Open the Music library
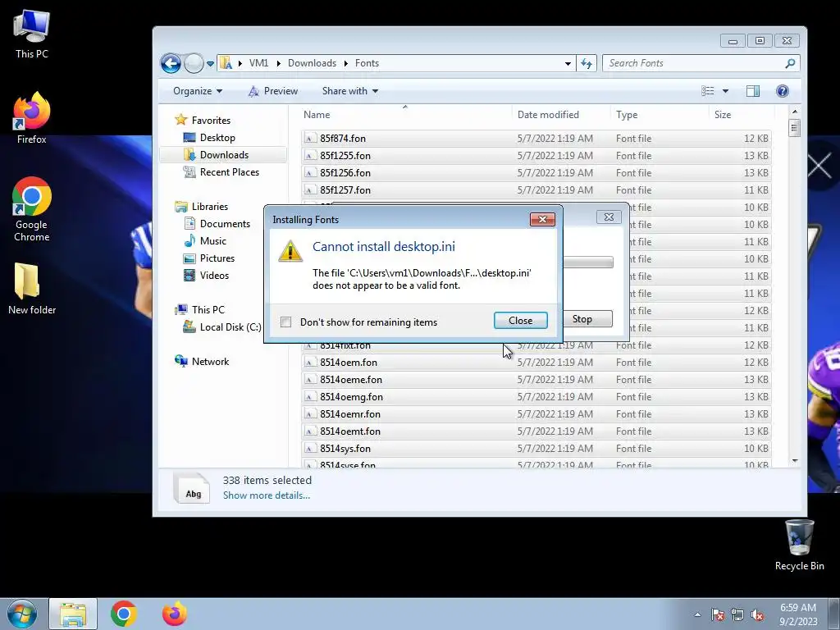Screen dimensions: 840x630 pos(212,240)
